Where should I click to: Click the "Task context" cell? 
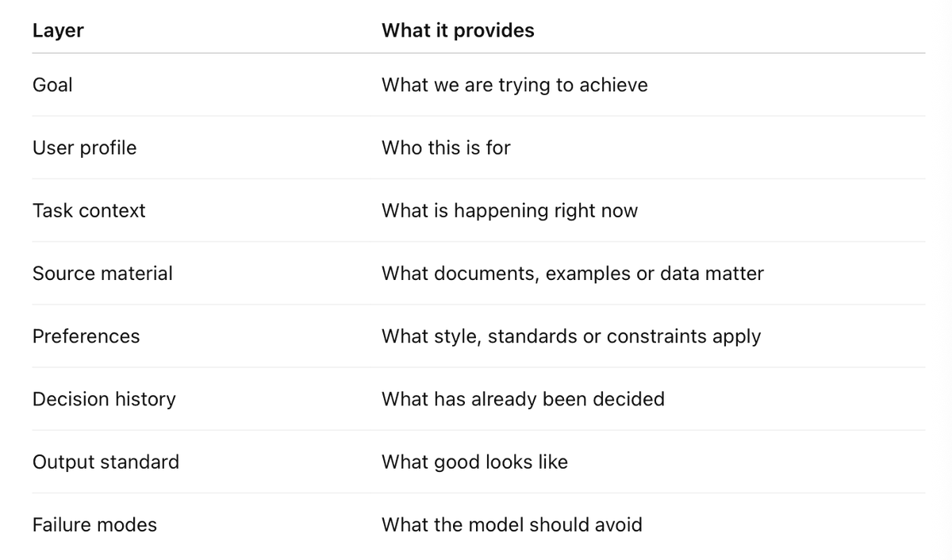tap(89, 211)
